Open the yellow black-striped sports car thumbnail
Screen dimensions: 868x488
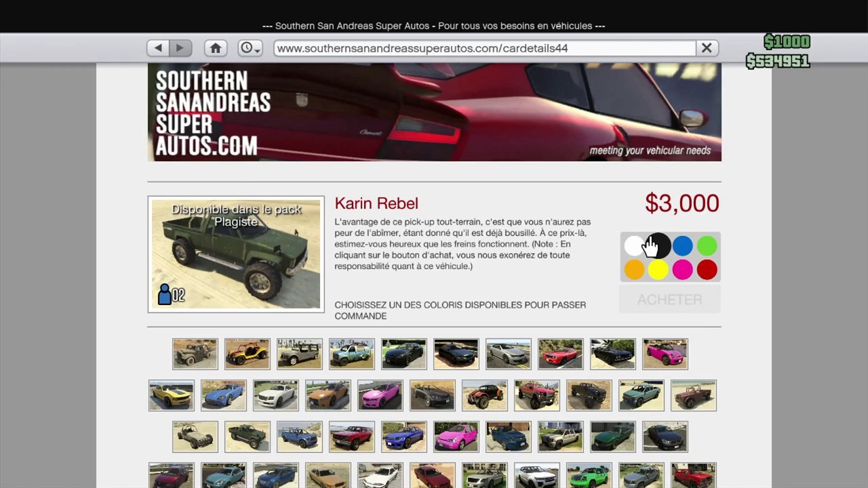[x=172, y=396]
